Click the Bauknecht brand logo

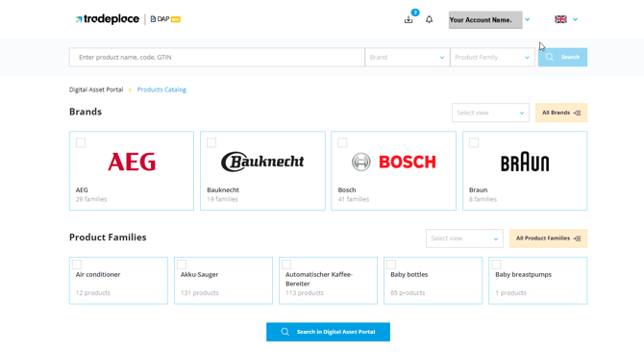262,162
